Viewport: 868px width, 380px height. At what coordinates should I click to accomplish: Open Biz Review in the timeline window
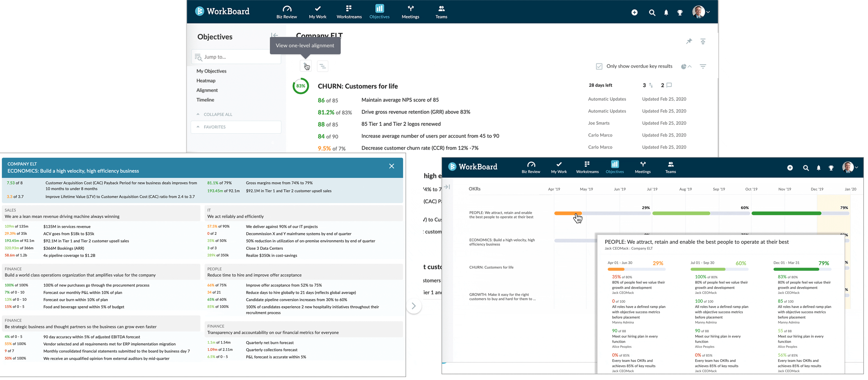click(x=531, y=167)
